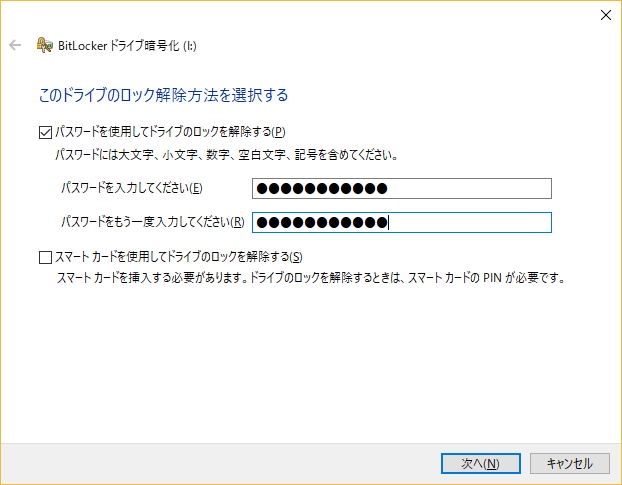Viewport: 622px width, 485px height.
Task: Enable the スマート カード unlock checkbox
Action: point(45,257)
